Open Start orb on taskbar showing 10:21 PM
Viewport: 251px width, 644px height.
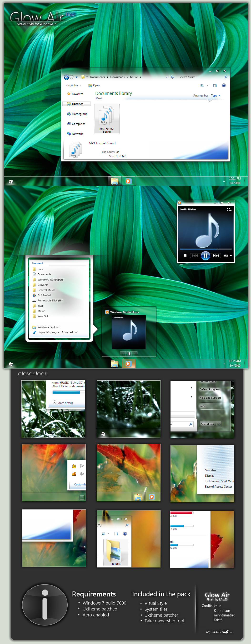11,181
